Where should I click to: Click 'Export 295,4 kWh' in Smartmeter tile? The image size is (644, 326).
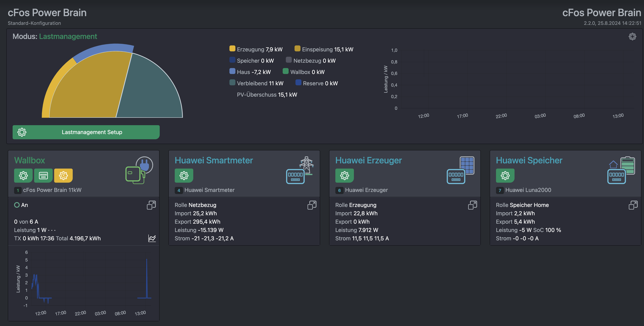point(198,222)
